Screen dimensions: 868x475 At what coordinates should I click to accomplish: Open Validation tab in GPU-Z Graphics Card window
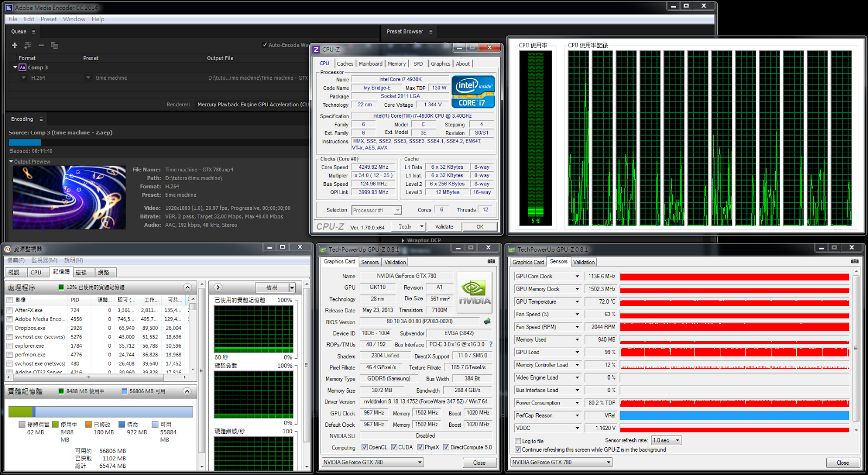pos(395,262)
